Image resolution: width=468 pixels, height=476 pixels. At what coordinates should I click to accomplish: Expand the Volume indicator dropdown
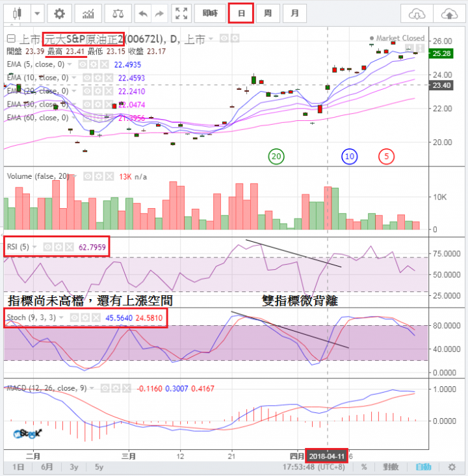pos(75,176)
